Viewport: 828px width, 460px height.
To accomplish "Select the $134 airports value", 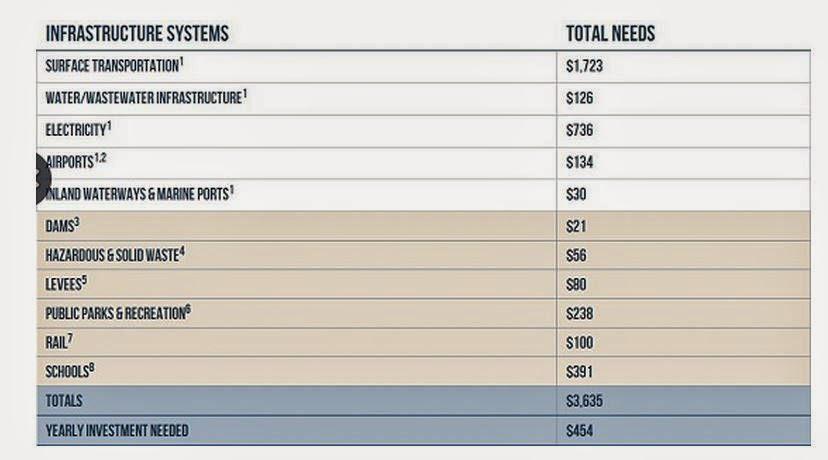I will pyautogui.click(x=580, y=162).
